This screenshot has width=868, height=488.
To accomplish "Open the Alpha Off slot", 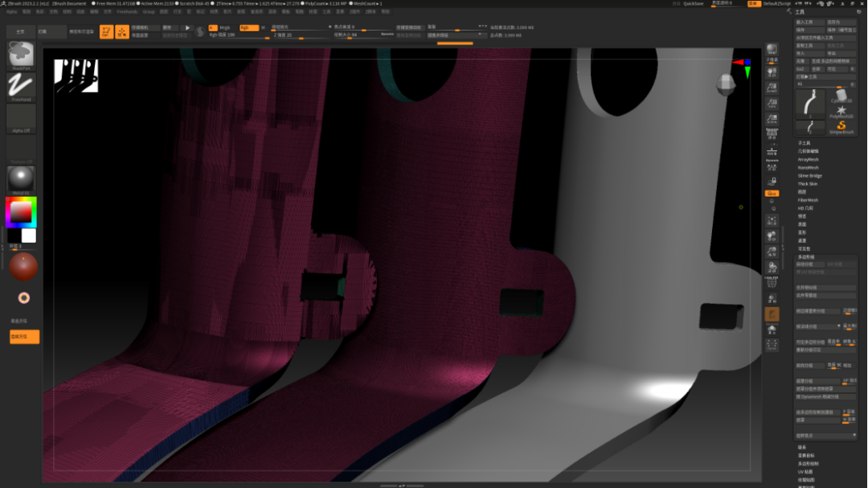I will (x=21, y=117).
